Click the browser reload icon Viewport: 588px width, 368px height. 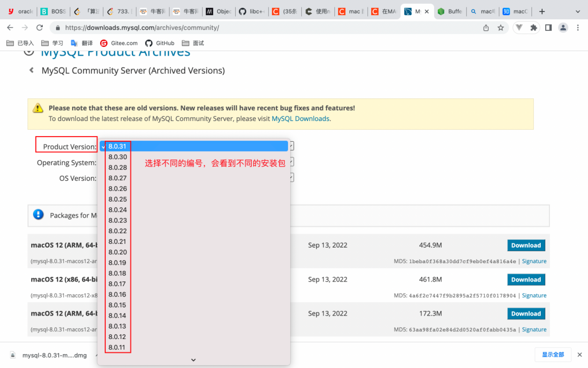click(40, 28)
